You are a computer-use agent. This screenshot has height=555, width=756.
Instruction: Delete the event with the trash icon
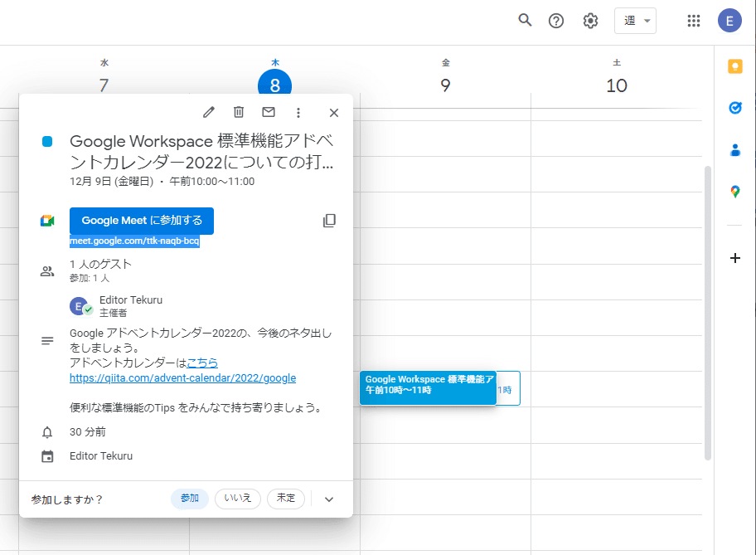(x=239, y=112)
